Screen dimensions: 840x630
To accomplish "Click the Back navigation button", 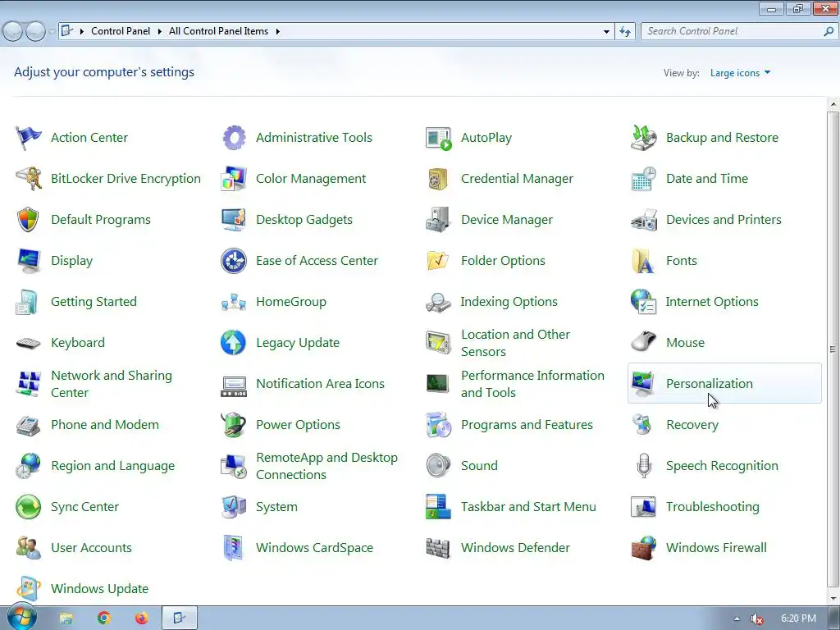I will click(12, 32).
